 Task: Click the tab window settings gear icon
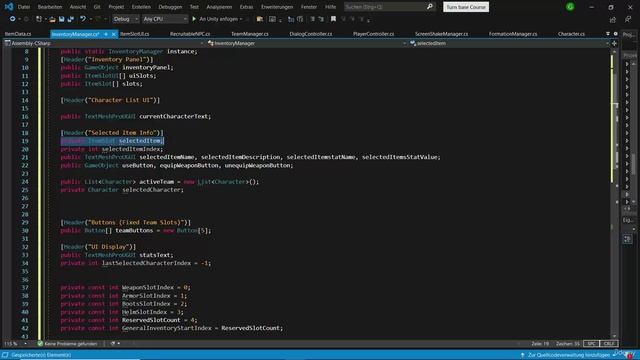coord(616,34)
